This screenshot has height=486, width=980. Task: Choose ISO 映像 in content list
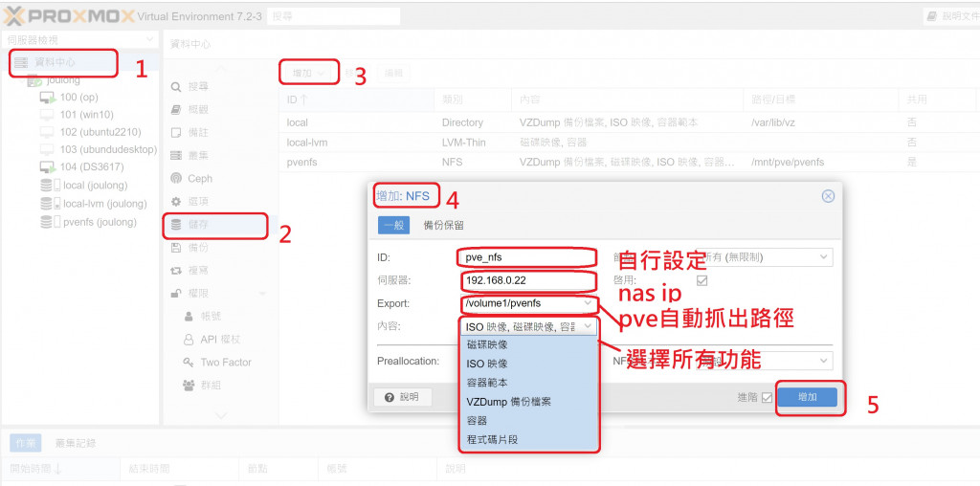[529, 364]
